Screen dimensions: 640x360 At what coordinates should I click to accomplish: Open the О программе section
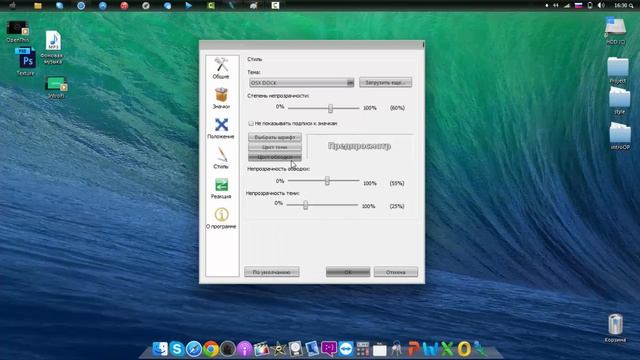221,218
